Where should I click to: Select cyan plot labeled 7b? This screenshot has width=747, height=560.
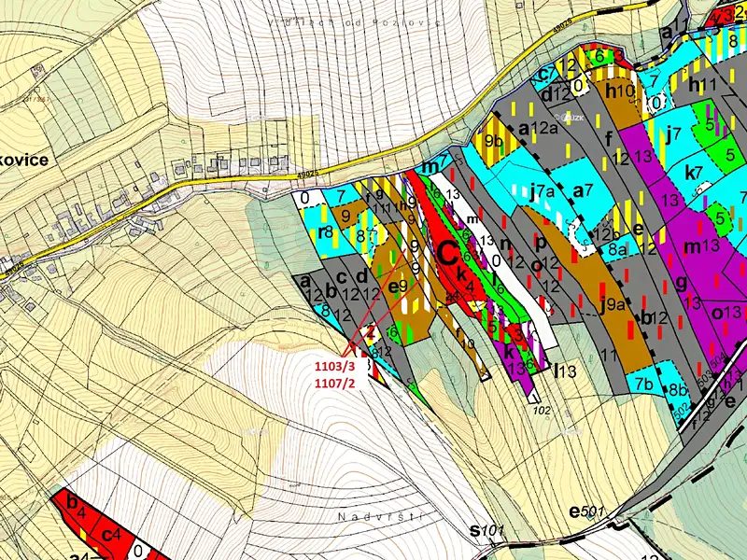tap(643, 385)
